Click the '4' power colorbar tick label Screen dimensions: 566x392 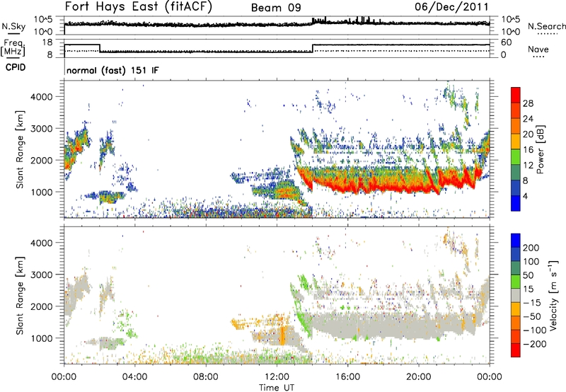(x=525, y=196)
